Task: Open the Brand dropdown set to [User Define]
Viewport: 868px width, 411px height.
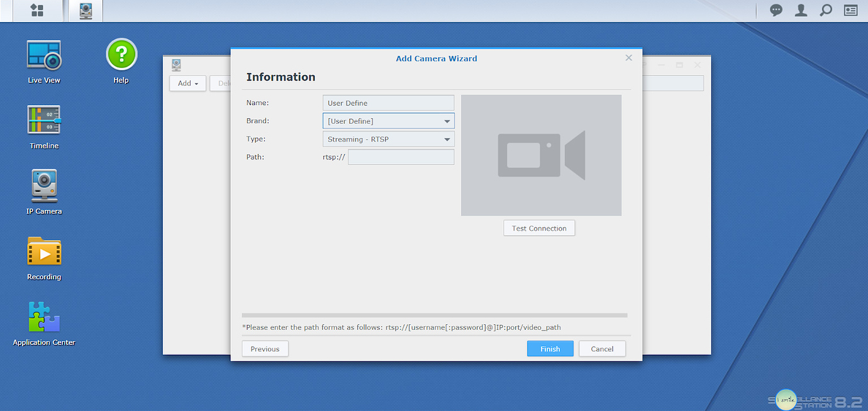Action: pos(388,121)
